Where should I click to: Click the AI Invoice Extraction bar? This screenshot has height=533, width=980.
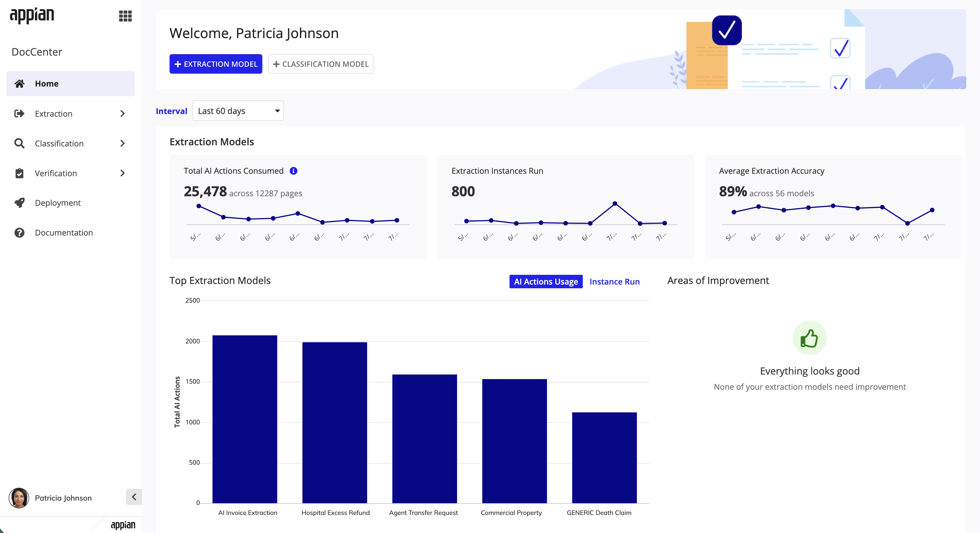(245, 419)
